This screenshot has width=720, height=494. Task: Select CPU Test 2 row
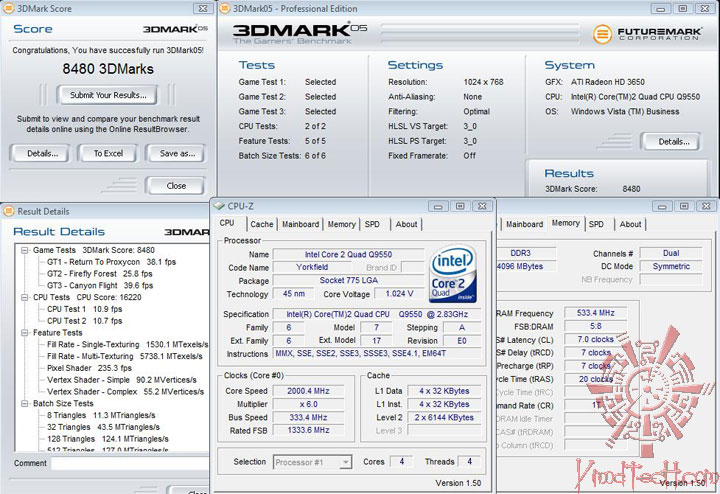coord(84,321)
